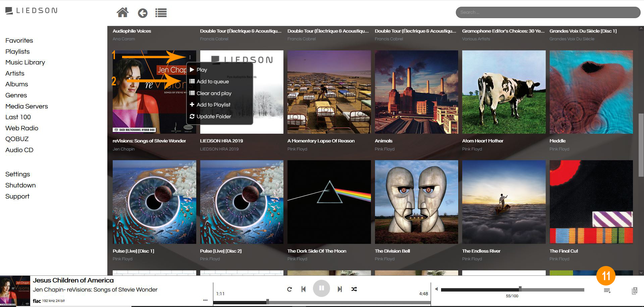Image resolution: width=644 pixels, height=307 pixels.
Task: Open QOBUZ in the sidebar
Action: (x=17, y=139)
